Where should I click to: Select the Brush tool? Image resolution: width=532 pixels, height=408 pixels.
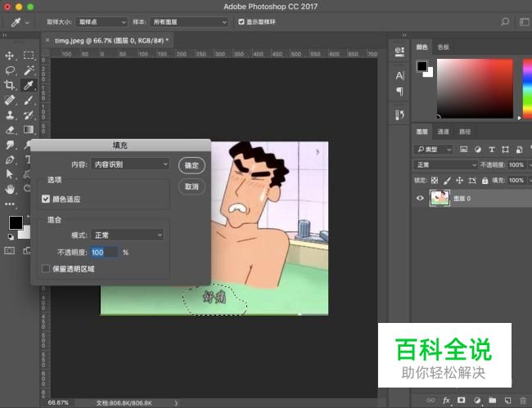pyautogui.click(x=29, y=100)
